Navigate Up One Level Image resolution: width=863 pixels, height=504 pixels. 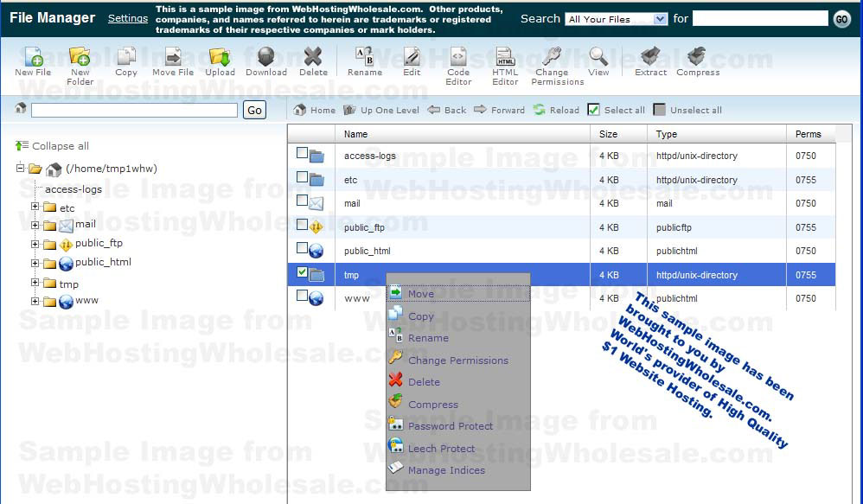(x=380, y=110)
